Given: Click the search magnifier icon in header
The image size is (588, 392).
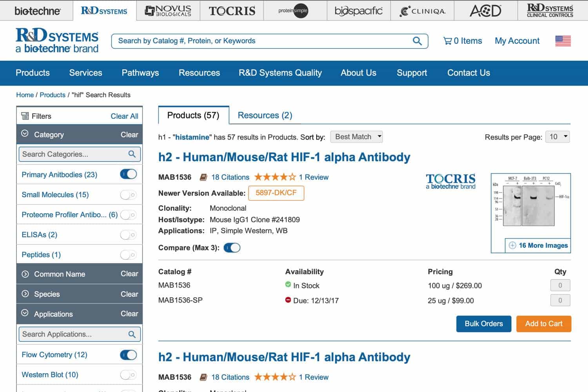Looking at the screenshot, I should pyautogui.click(x=417, y=41).
